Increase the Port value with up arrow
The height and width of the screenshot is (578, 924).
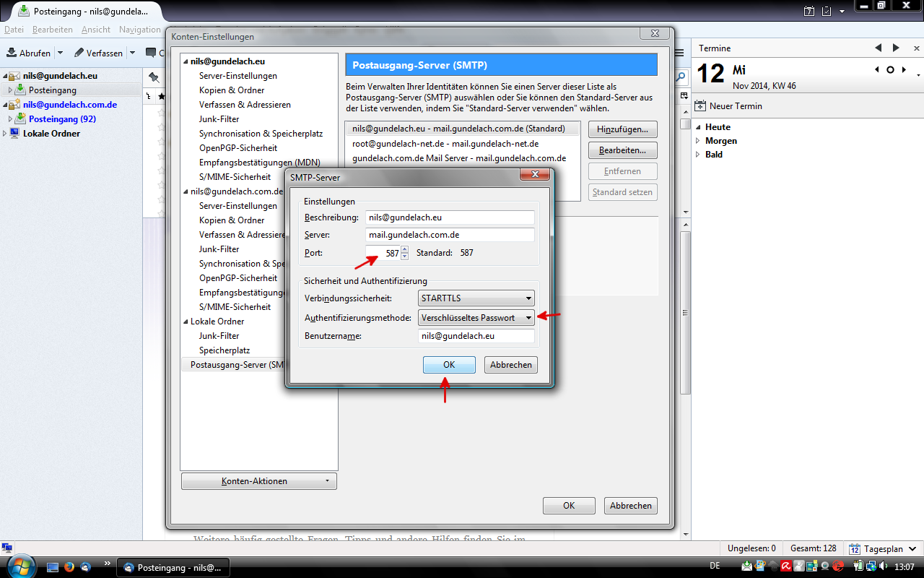click(404, 250)
